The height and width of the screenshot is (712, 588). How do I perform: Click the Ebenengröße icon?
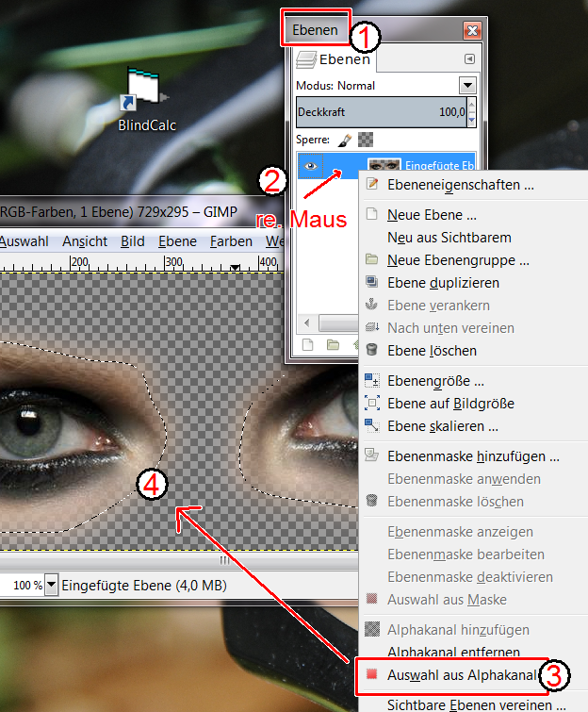[372, 380]
